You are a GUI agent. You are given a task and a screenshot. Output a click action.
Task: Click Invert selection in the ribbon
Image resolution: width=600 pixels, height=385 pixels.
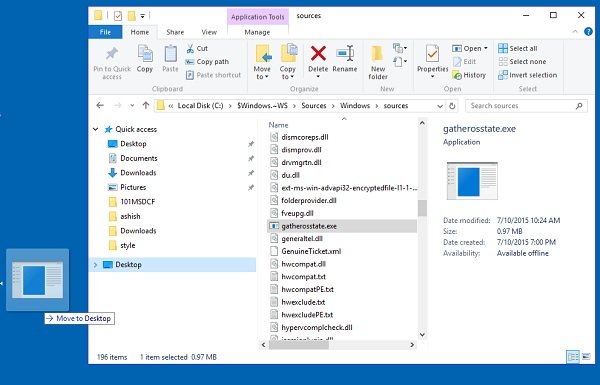tap(527, 75)
